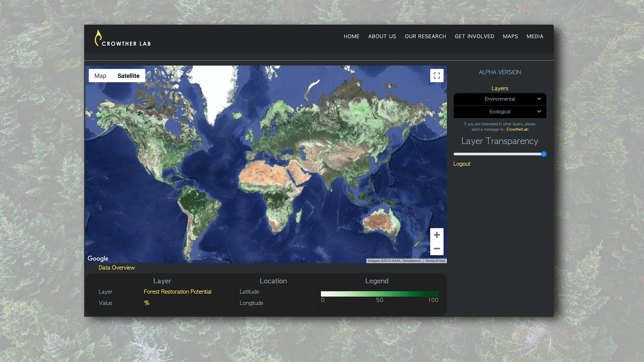Switch to the MAPS section
Image resolution: width=644 pixels, height=362 pixels.
(x=510, y=36)
